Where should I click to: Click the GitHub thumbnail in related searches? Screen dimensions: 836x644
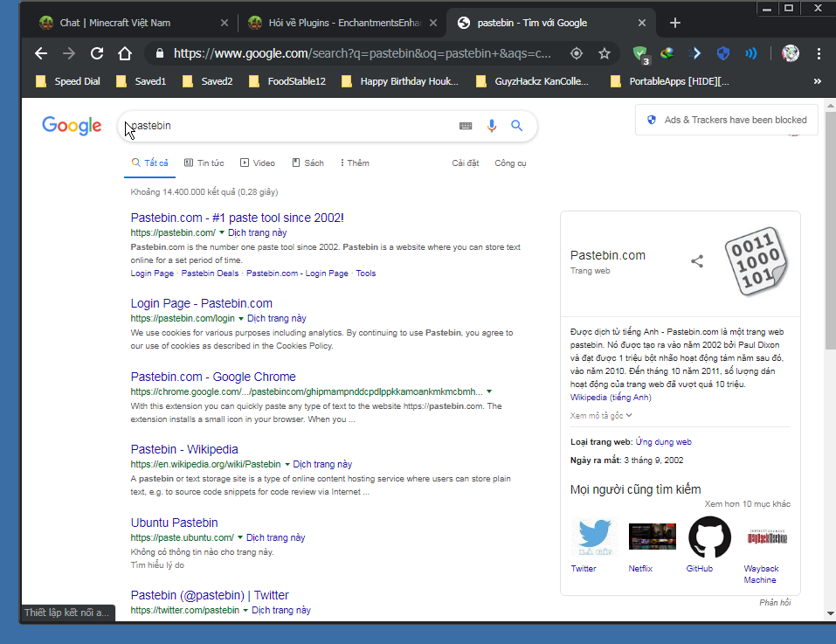[709, 537]
